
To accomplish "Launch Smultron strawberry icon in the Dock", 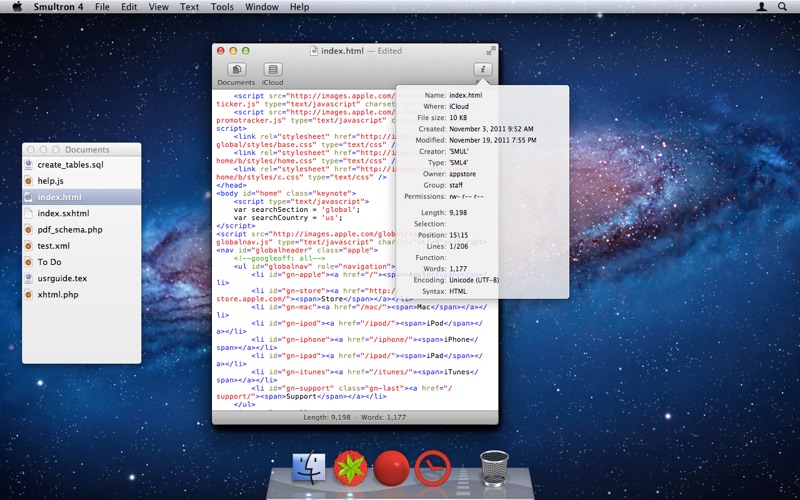I will click(350, 468).
